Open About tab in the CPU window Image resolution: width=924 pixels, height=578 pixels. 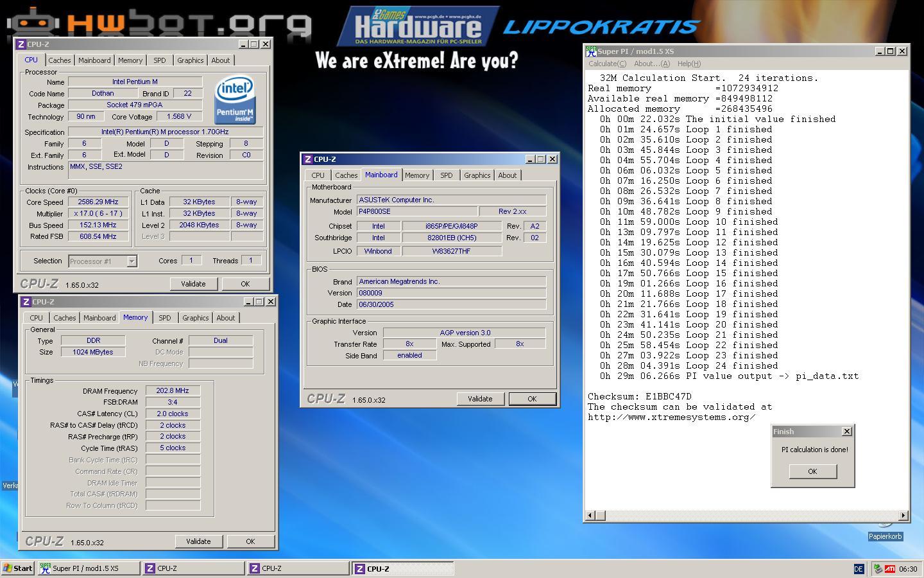221,60
